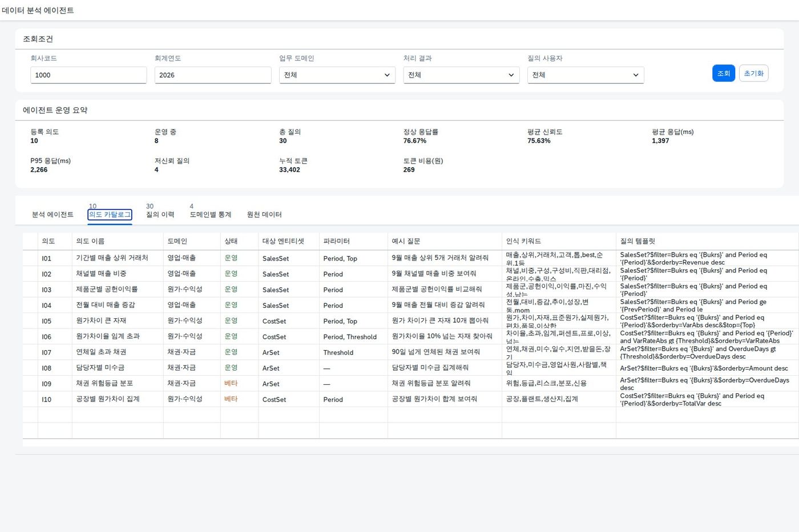Open the 업무 도메인 dropdown arrow

[387, 75]
